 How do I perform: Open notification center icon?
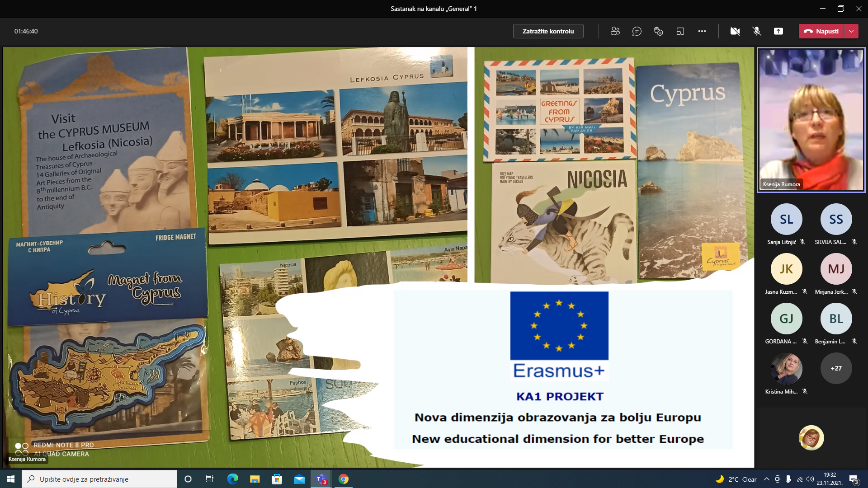pos(854,479)
